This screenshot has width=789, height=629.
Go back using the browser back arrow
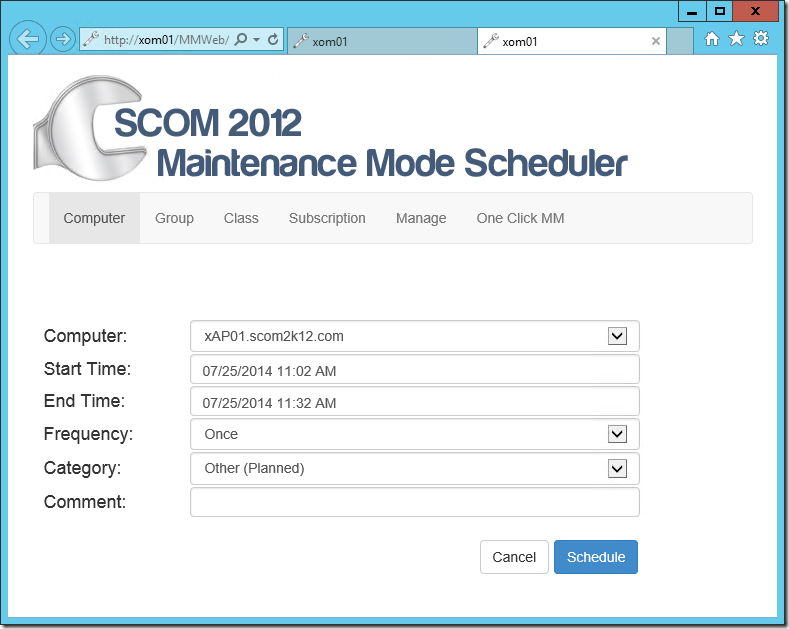[x=28, y=39]
